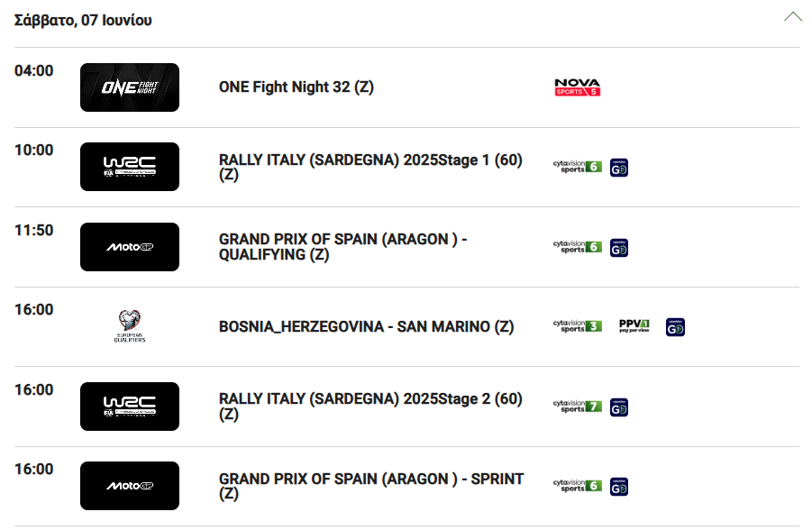
Task: Click the PPV1 pay per view icon
Action: [634, 326]
